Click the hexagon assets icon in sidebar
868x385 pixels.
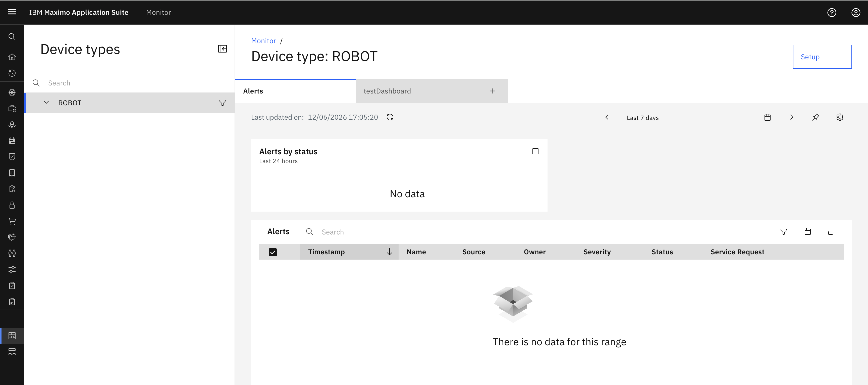[12, 92]
